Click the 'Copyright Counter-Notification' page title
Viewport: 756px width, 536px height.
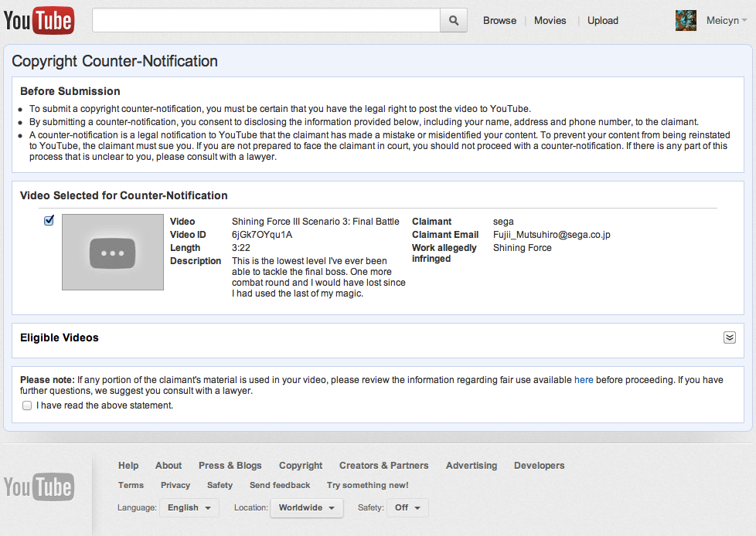tap(114, 61)
